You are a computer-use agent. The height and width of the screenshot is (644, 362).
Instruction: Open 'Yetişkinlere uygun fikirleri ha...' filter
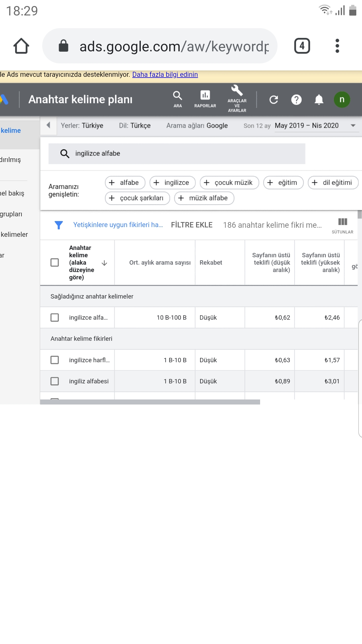(x=118, y=225)
